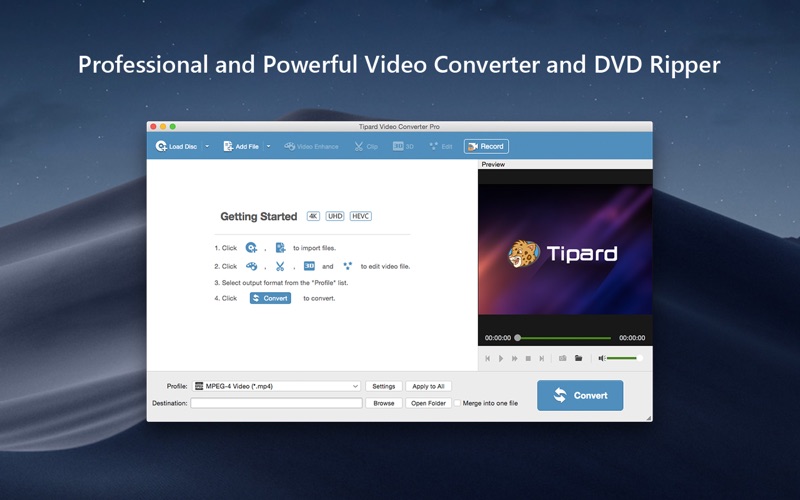Adjust the green volume slider
Image resolution: width=800 pixels, height=500 pixels.
click(624, 358)
